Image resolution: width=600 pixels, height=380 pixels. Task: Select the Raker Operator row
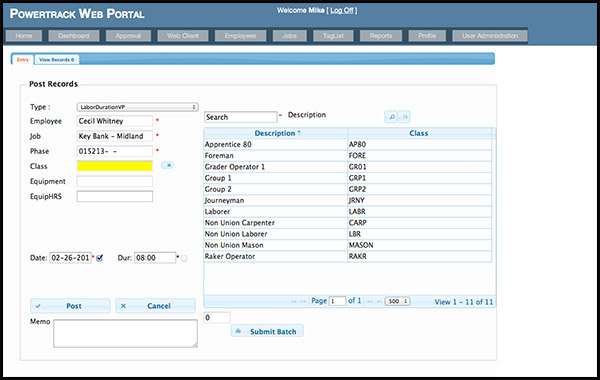click(x=348, y=256)
